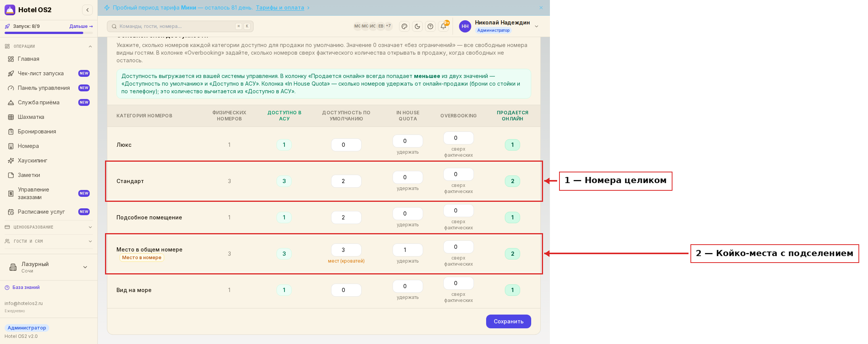Click the Дальше launch link
This screenshot has height=344, width=868.
coord(81,26)
